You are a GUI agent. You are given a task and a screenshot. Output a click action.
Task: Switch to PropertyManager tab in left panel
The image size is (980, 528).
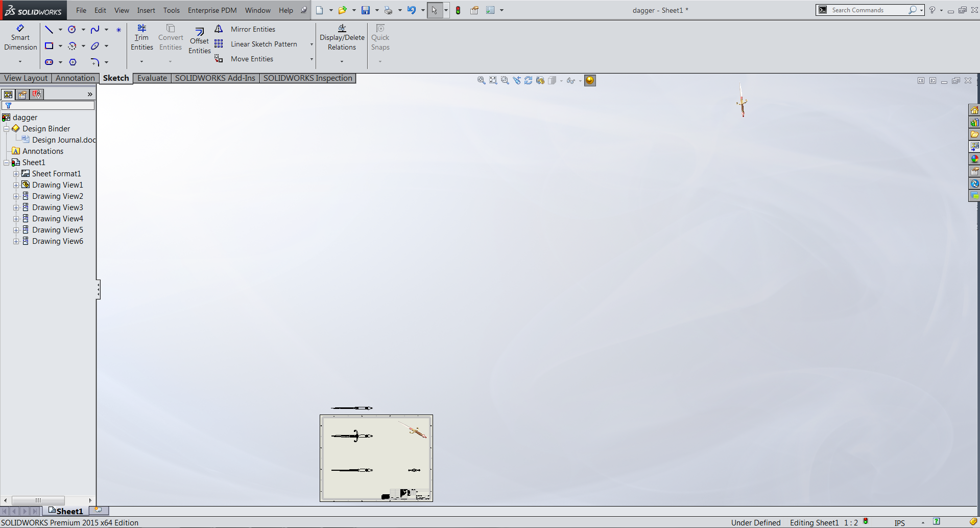click(22, 95)
